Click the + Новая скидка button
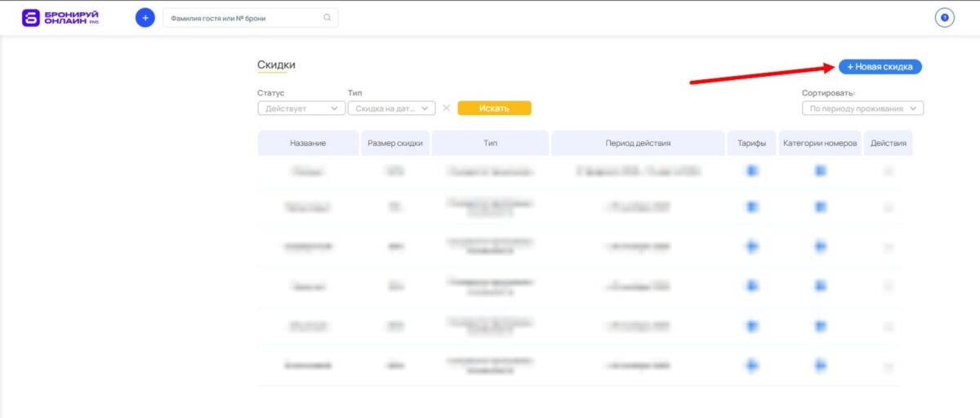 (880, 67)
